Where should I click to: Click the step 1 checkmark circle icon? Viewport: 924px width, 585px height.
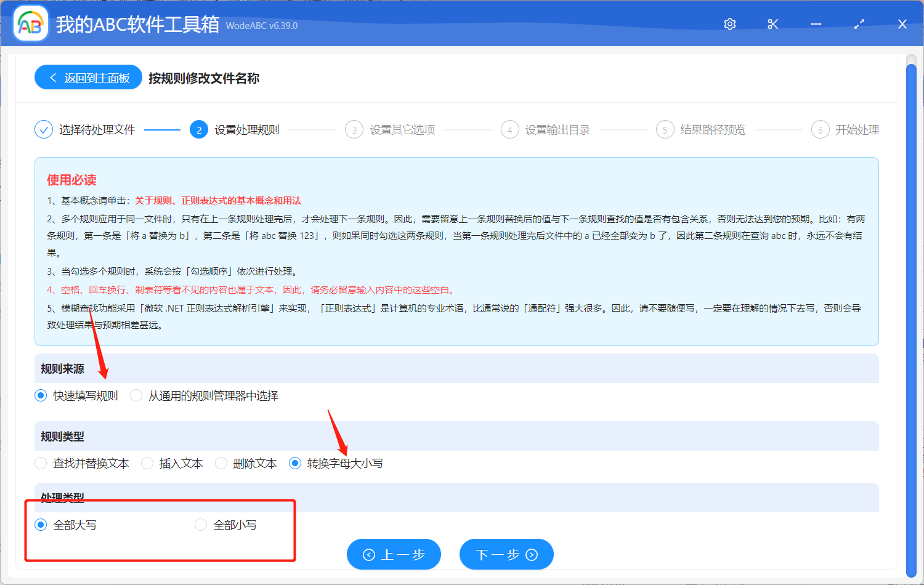pos(44,130)
